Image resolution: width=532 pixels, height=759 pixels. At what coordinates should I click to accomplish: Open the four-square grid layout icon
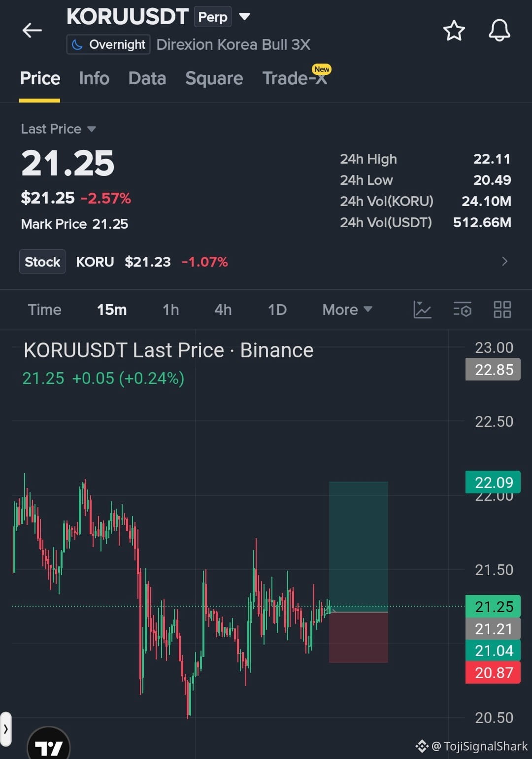click(x=502, y=310)
